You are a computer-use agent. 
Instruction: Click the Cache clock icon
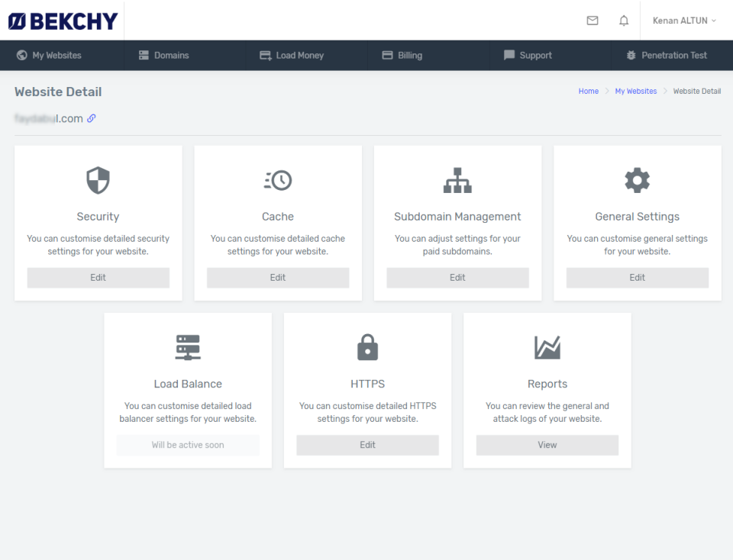coord(277,180)
